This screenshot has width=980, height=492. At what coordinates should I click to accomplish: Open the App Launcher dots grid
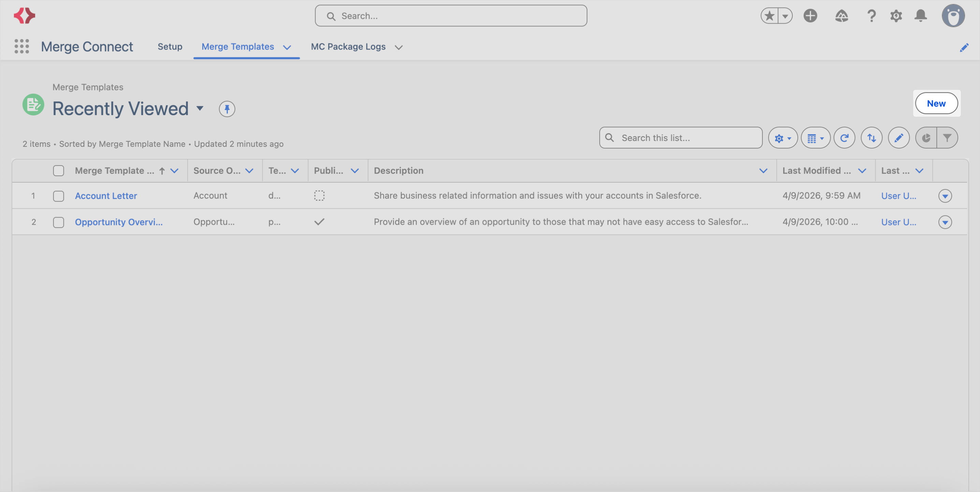point(22,46)
